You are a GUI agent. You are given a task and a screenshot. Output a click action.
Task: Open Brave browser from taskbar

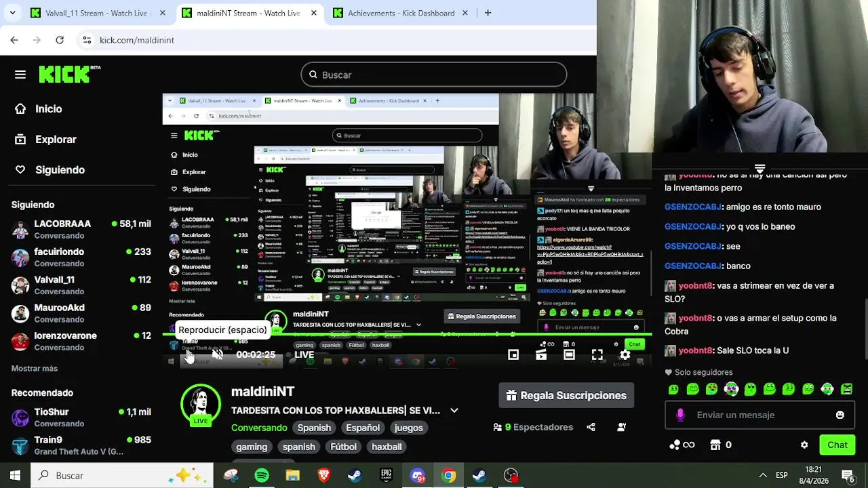324,476
